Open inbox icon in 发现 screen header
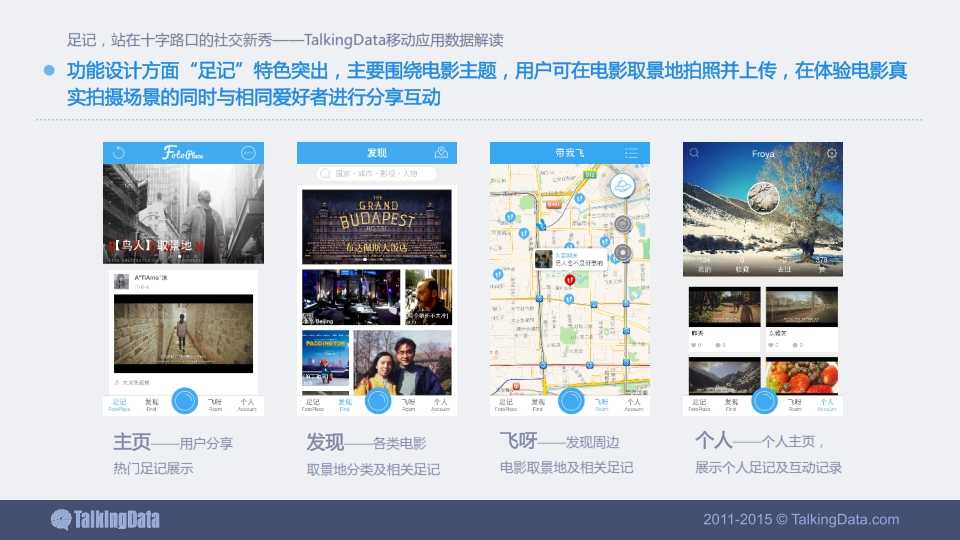 click(x=441, y=152)
